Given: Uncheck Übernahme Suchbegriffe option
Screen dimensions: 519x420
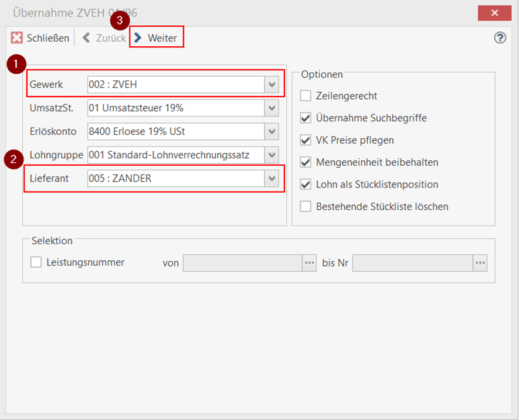Looking at the screenshot, I should click(x=306, y=118).
